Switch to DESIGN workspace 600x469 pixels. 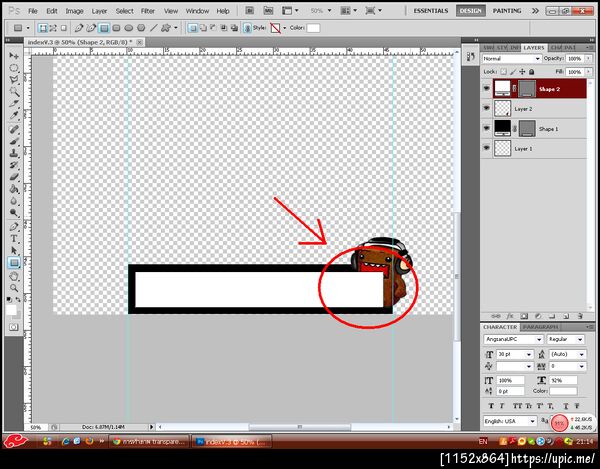coord(470,11)
